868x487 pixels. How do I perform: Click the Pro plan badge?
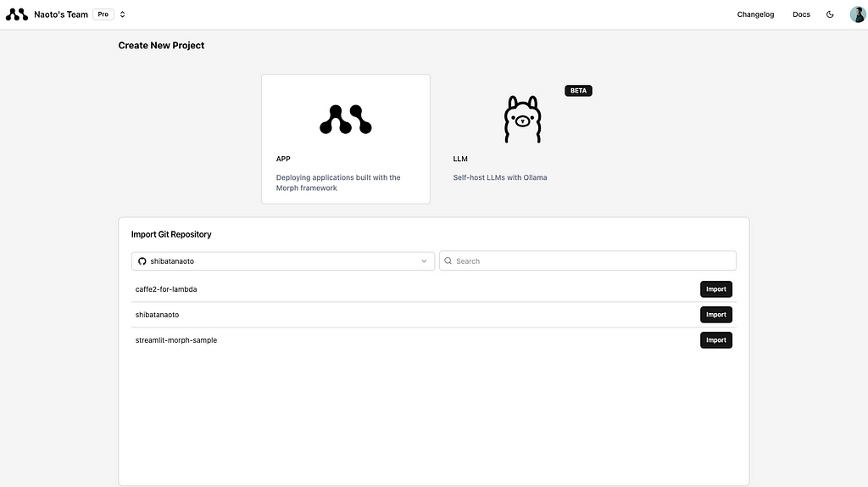click(103, 14)
